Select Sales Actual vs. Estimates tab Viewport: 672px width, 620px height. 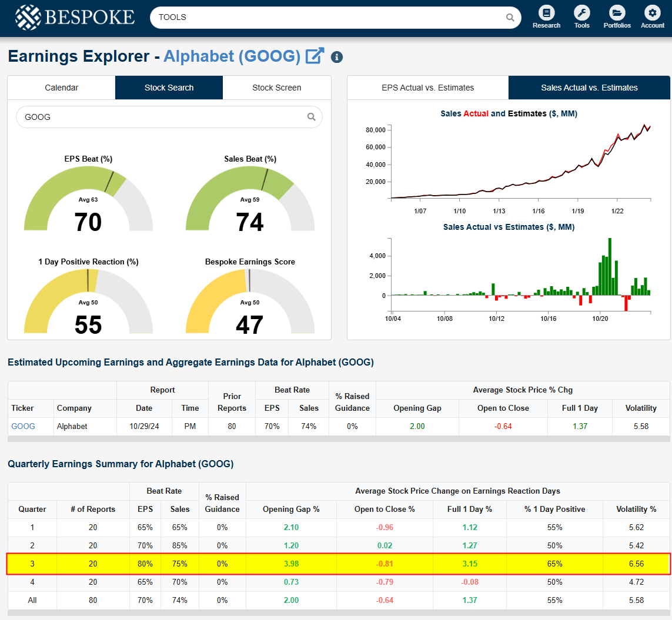point(589,88)
